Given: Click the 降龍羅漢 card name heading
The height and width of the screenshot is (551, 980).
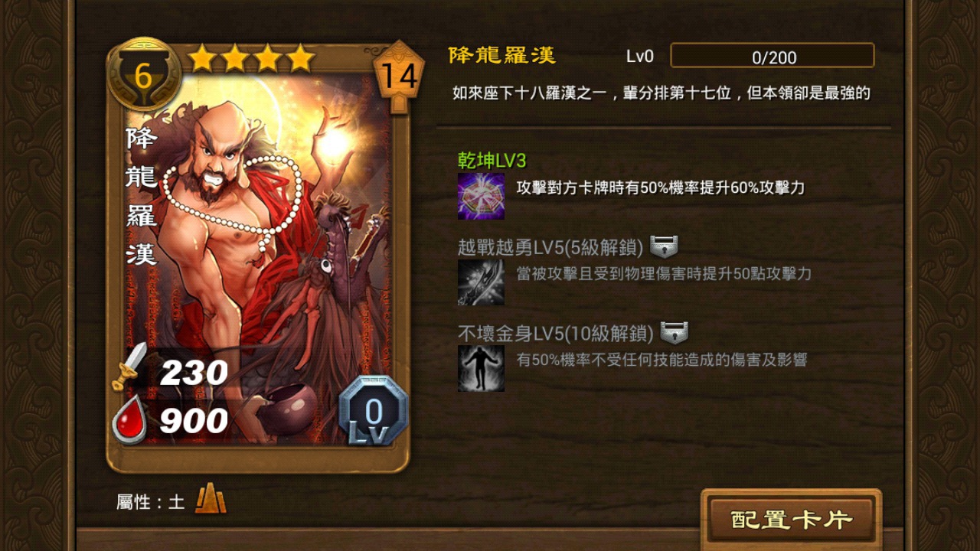Looking at the screenshot, I should 501,55.
